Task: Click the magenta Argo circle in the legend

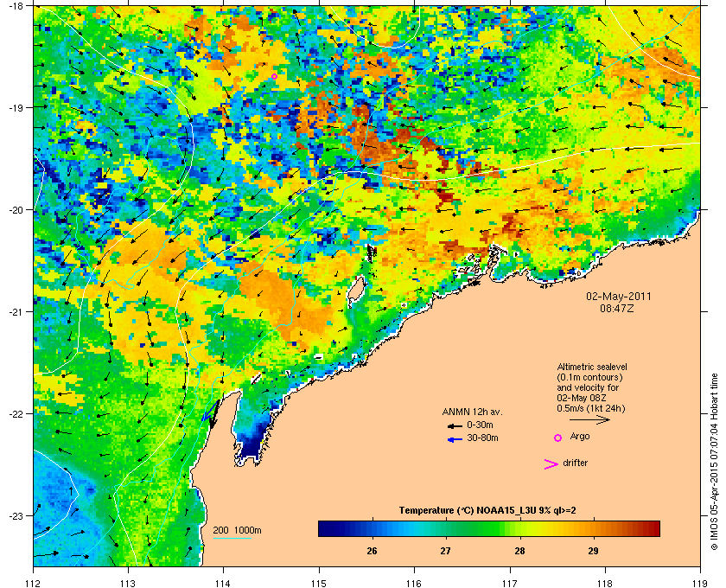Action: (557, 438)
